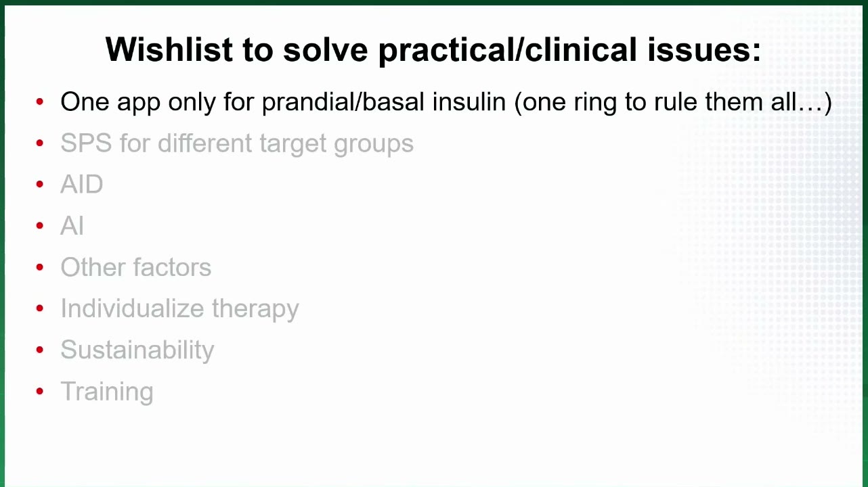Image resolution: width=868 pixels, height=487 pixels.
Task: Click the 'Individualize therapy' bullet item
Action: [x=179, y=308]
